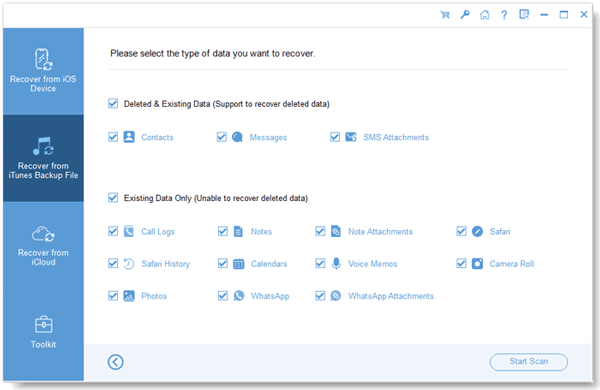The image size is (600, 390).
Task: Click the key register icon
Action: point(465,15)
